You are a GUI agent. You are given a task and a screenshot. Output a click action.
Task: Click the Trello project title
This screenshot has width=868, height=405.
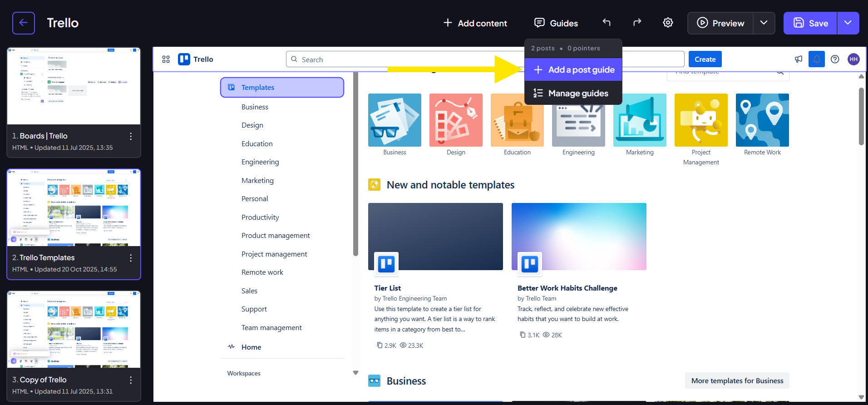point(63,23)
